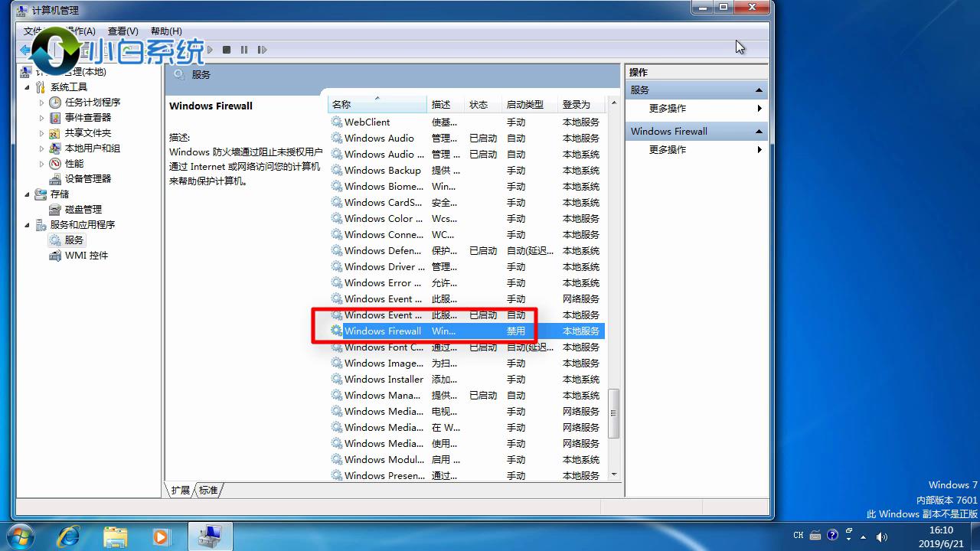Screen dimensions: 980x551
Task: Open the 操作(A) menu
Action: pyautogui.click(x=80, y=31)
